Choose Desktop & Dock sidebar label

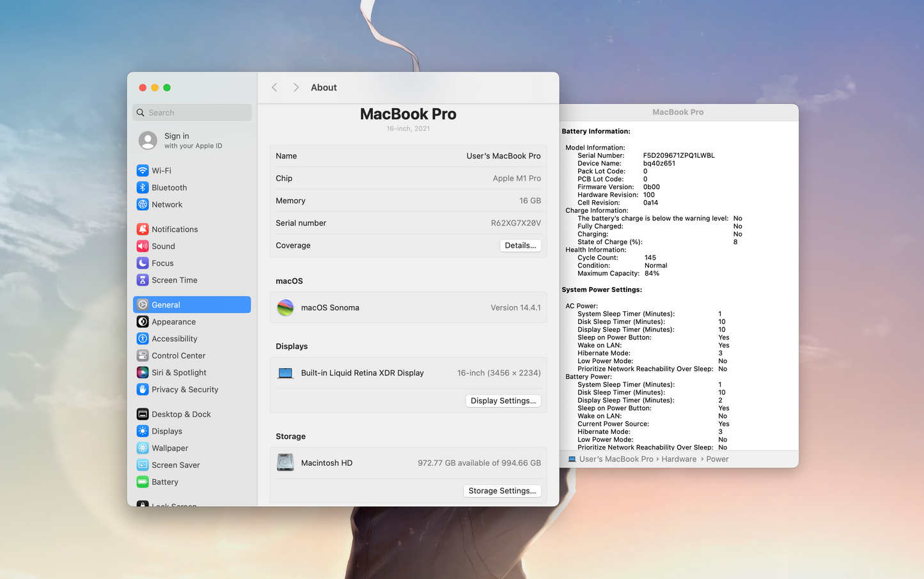click(x=181, y=414)
